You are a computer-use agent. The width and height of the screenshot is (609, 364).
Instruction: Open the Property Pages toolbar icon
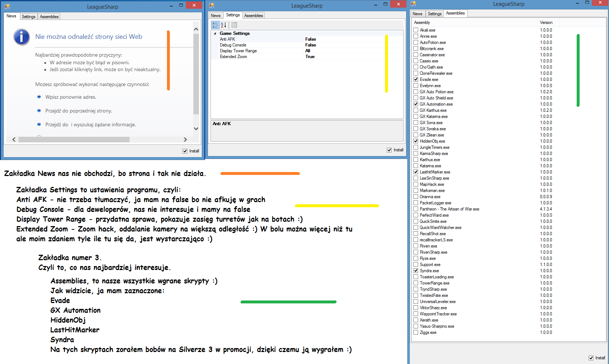pyautogui.click(x=234, y=25)
